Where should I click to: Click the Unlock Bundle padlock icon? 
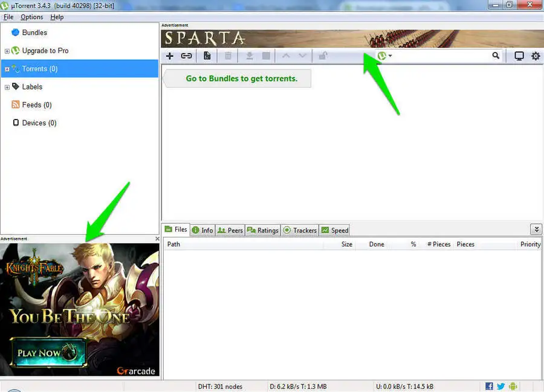323,56
